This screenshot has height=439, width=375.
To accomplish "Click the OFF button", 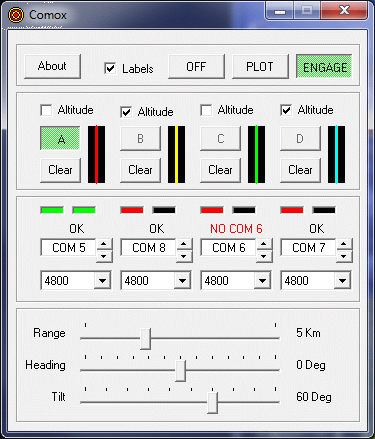I will 196,67.
